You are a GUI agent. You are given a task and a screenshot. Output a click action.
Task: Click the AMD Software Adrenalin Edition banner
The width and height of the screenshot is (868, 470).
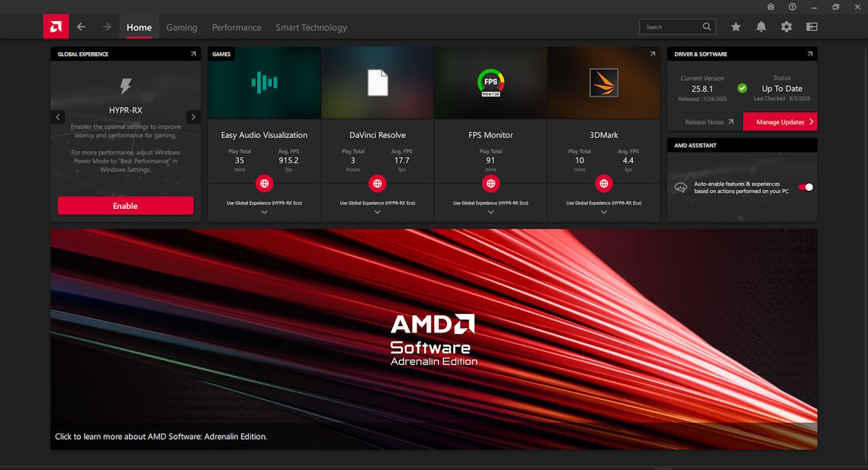pos(434,338)
